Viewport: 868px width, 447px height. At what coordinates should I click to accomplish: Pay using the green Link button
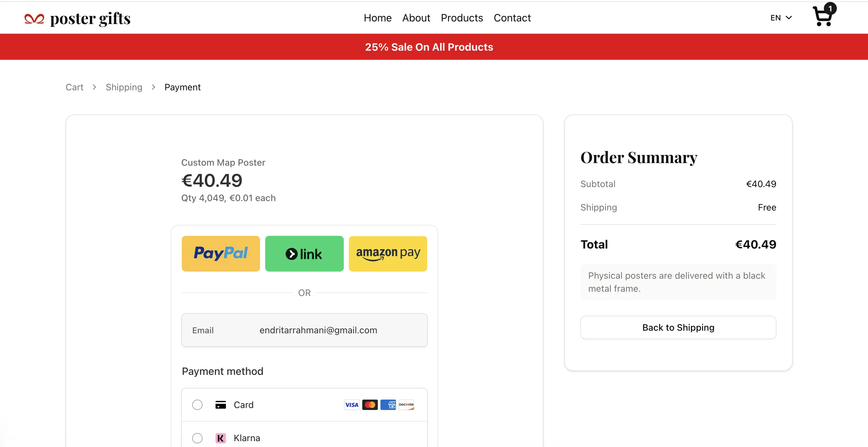pyautogui.click(x=304, y=253)
